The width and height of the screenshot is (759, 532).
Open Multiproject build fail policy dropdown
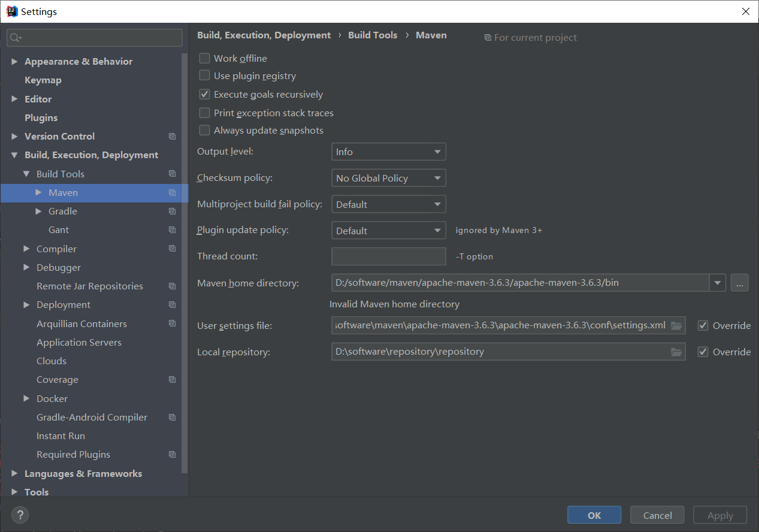pyautogui.click(x=388, y=205)
